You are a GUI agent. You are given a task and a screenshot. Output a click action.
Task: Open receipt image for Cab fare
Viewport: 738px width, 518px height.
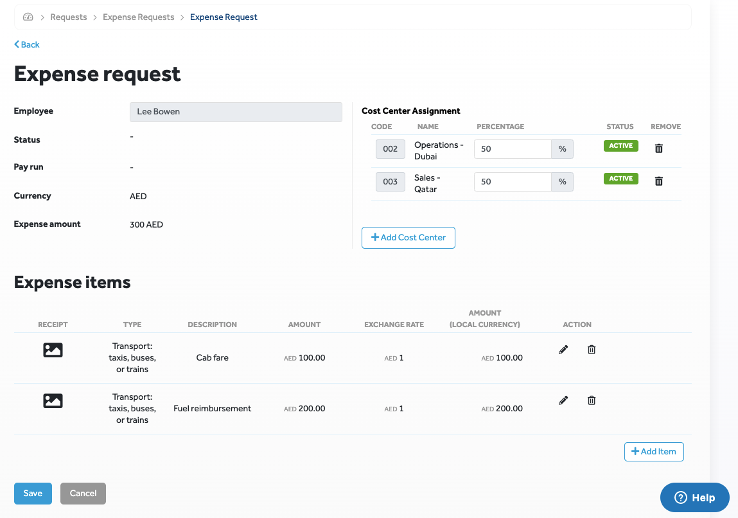pos(53,350)
